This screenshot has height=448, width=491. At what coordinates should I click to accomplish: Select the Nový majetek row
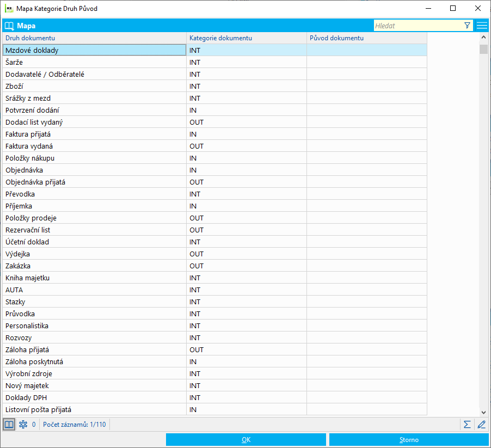215,385
